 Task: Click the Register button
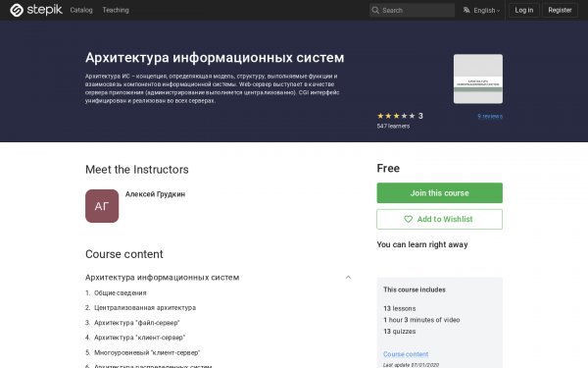pyautogui.click(x=560, y=10)
